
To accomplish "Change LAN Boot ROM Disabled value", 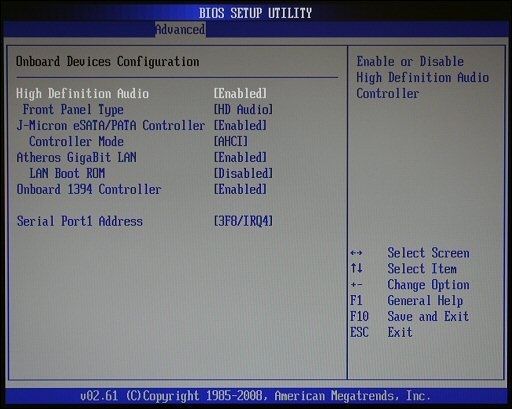I will 243,174.
